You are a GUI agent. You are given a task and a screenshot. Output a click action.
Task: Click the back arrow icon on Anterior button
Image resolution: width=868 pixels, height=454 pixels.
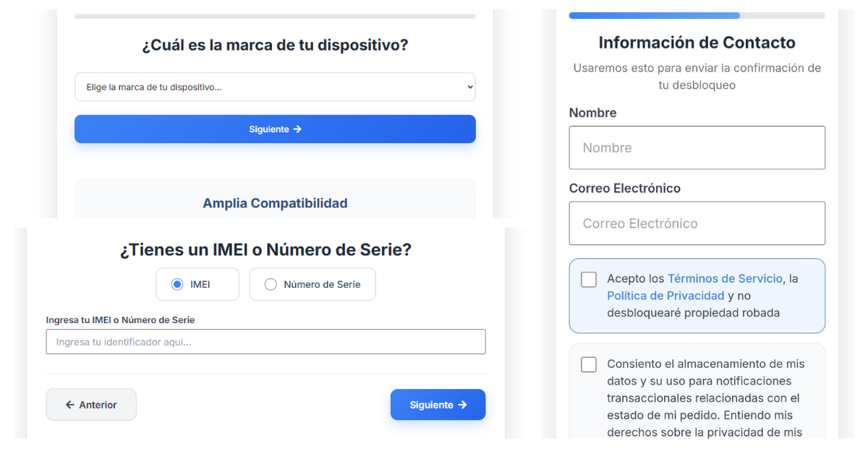[70, 404]
